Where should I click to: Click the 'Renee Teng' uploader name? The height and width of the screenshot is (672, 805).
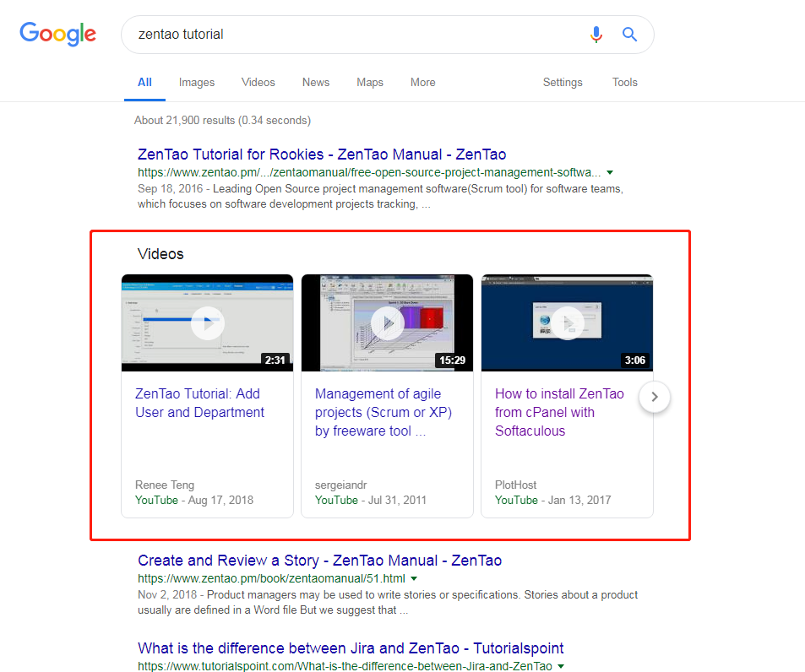pyautogui.click(x=165, y=485)
